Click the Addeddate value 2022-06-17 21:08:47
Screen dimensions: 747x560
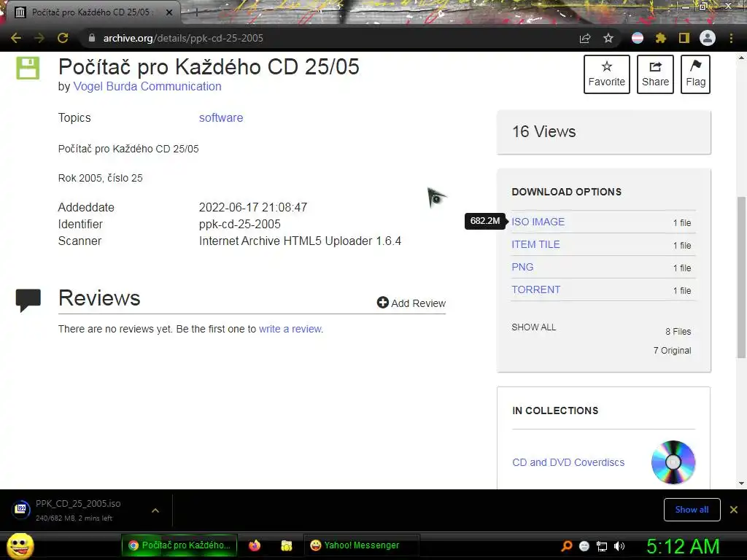pos(253,208)
